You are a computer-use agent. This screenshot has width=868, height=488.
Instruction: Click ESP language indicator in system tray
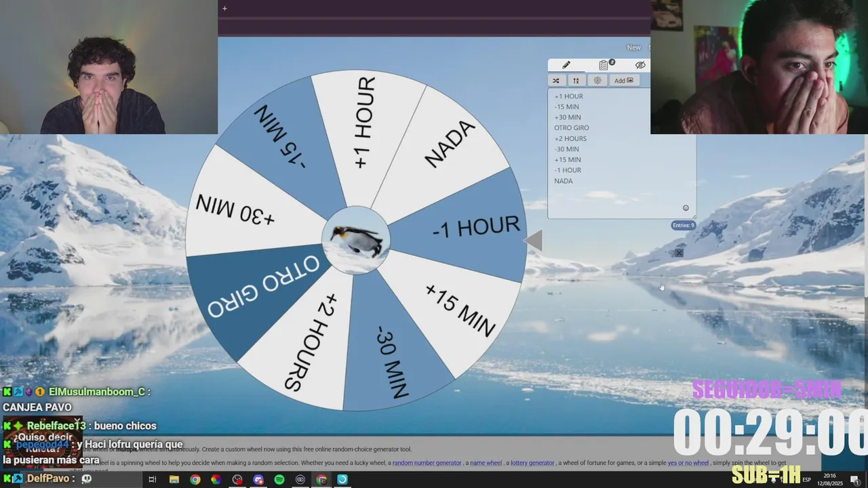[x=807, y=480]
